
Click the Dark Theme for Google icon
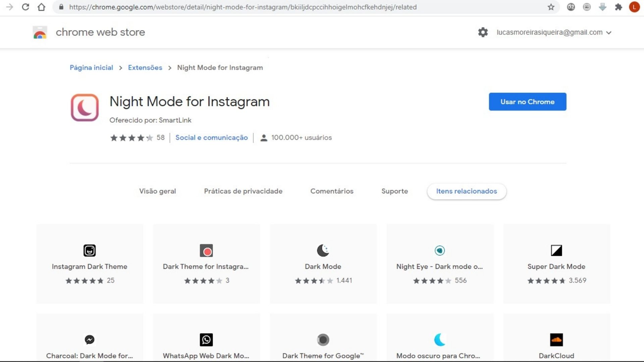point(323,340)
